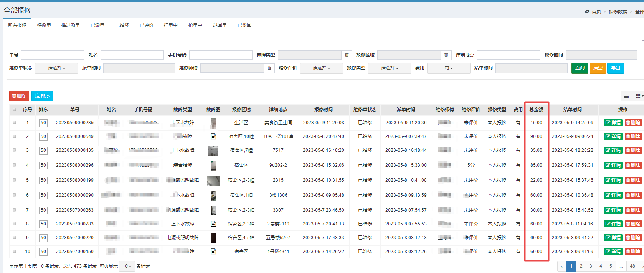Viewport: 644px width, 273px height.
Task: Edit the sort value box in row 1
Action: tap(43, 123)
